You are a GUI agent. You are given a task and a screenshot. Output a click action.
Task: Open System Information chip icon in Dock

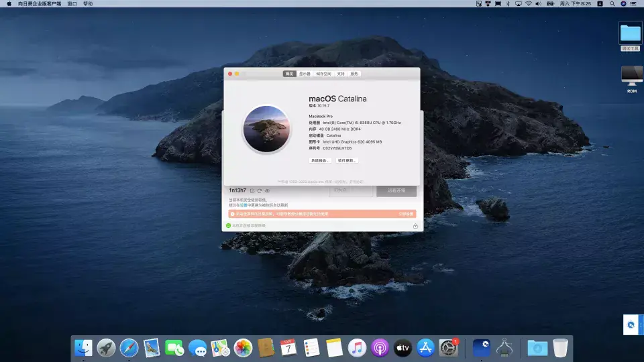(504, 348)
